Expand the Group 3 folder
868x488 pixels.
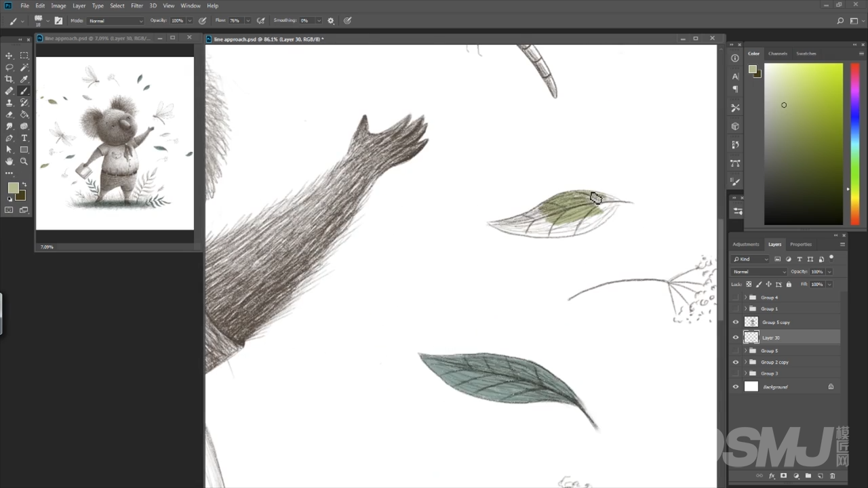pos(745,373)
